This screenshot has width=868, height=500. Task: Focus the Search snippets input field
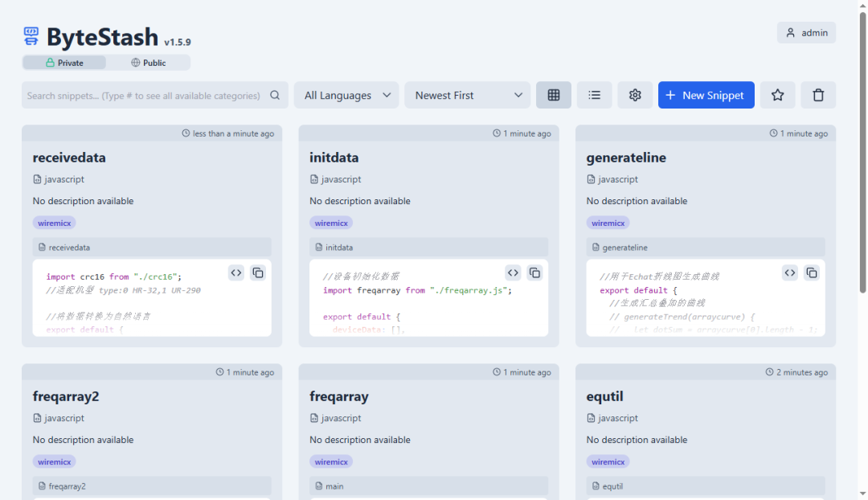pos(145,95)
